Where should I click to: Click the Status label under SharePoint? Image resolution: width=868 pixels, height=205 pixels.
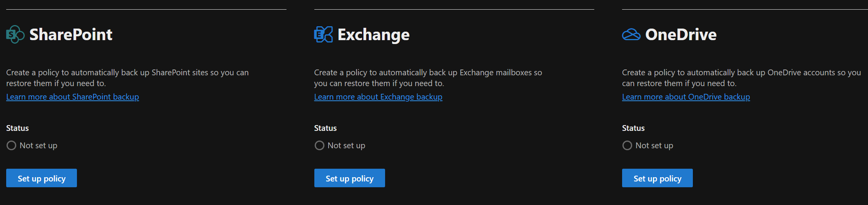tap(17, 128)
